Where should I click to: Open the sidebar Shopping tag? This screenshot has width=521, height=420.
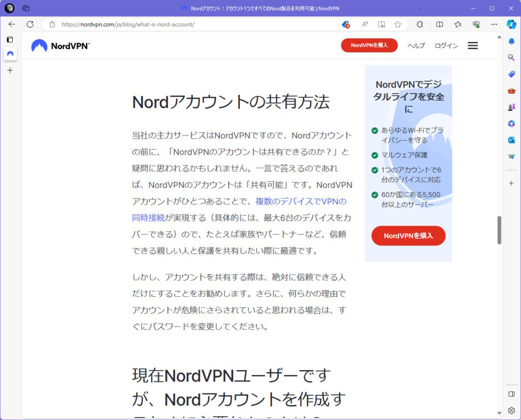click(511, 74)
